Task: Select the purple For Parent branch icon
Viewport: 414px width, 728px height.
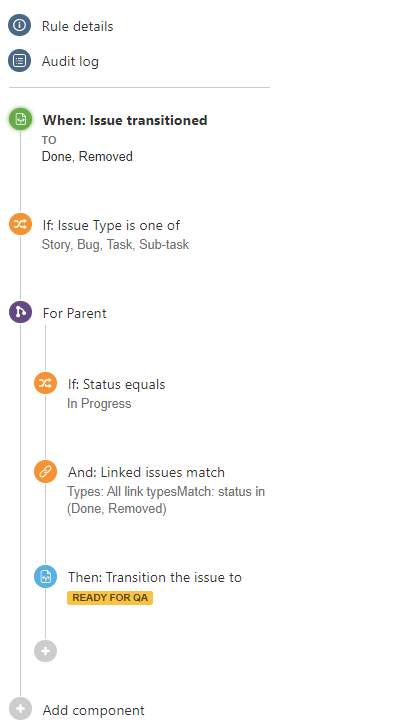Action: click(x=20, y=312)
